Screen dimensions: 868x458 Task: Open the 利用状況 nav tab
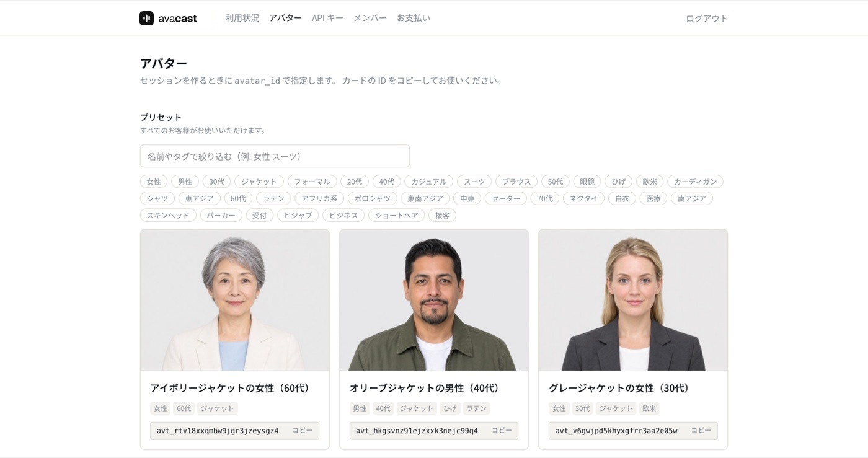coord(242,18)
